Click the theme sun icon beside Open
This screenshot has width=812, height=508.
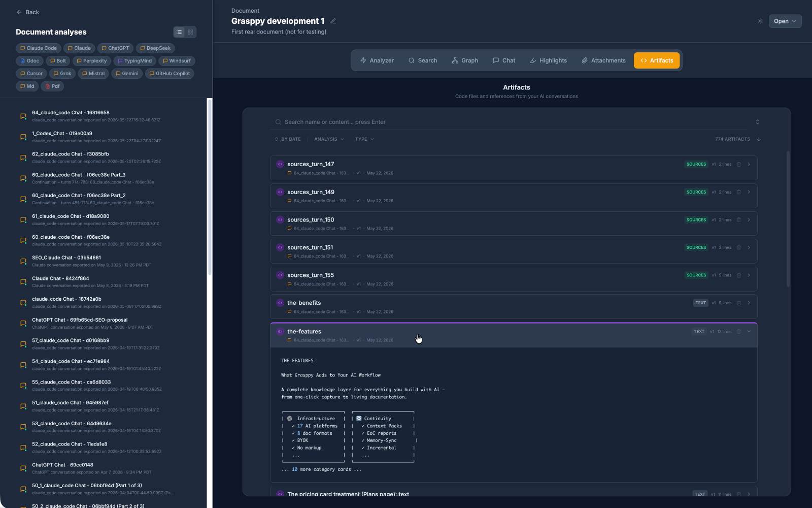pos(760,21)
